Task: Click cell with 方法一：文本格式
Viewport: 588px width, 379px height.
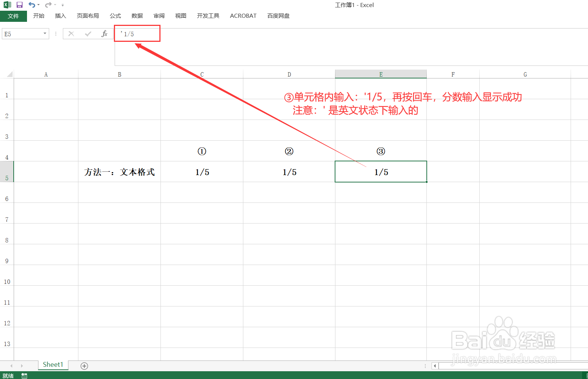Action: point(119,172)
